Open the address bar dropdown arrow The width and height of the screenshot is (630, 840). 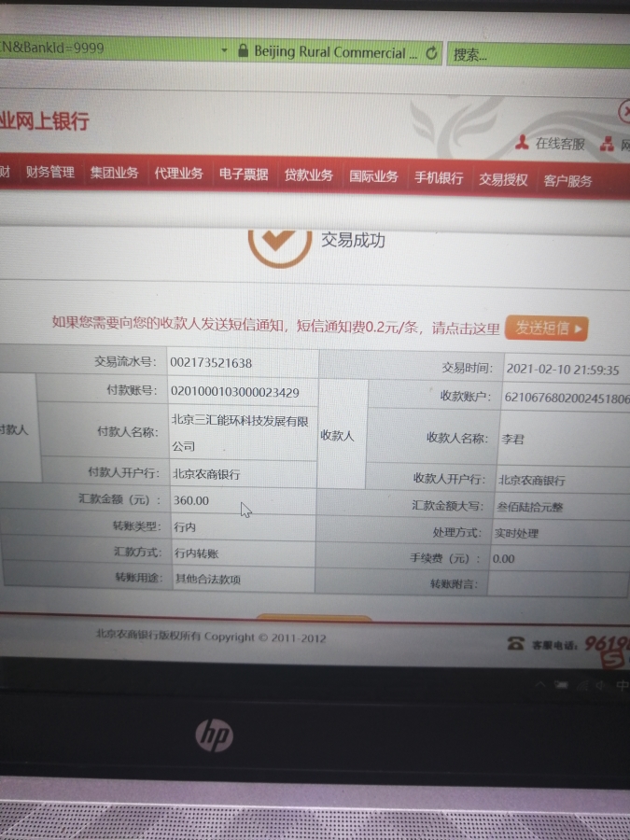(x=224, y=50)
